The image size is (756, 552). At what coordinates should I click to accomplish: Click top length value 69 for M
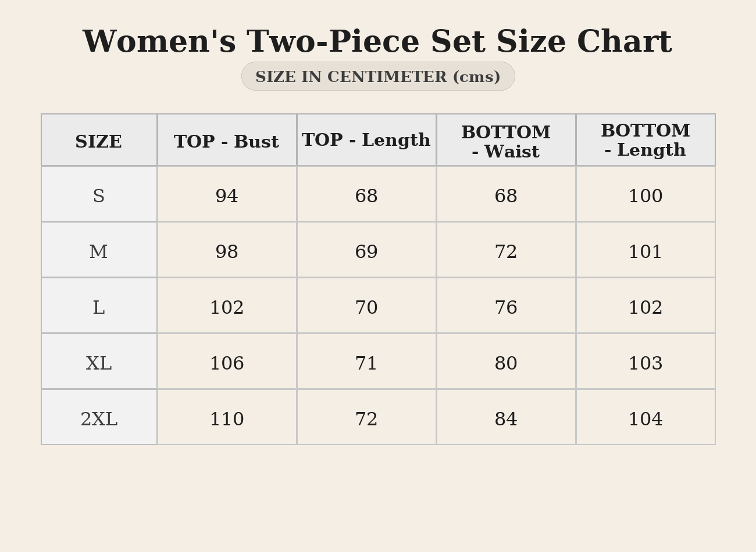366,252
